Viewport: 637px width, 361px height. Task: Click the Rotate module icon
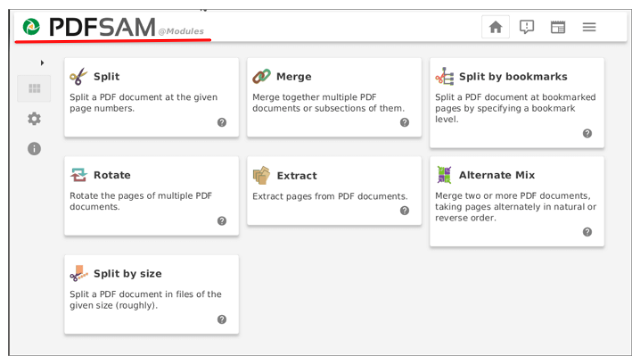[x=79, y=175]
